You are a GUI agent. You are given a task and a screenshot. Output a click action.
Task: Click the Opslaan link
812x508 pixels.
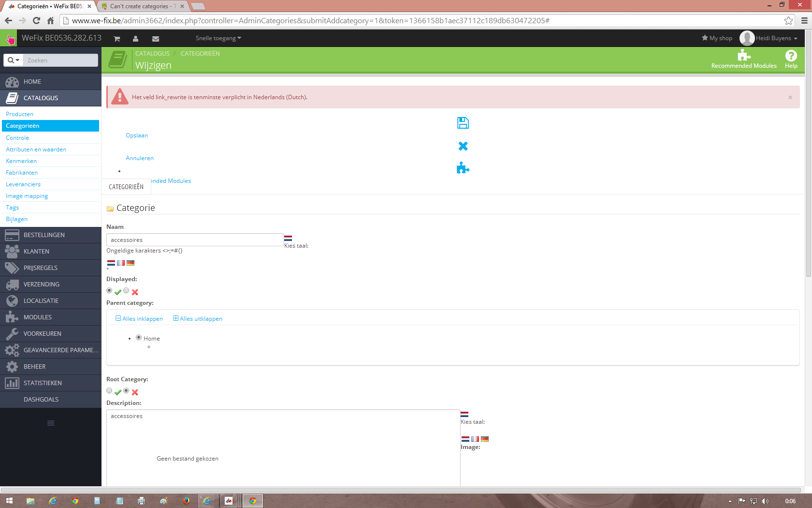coord(137,135)
